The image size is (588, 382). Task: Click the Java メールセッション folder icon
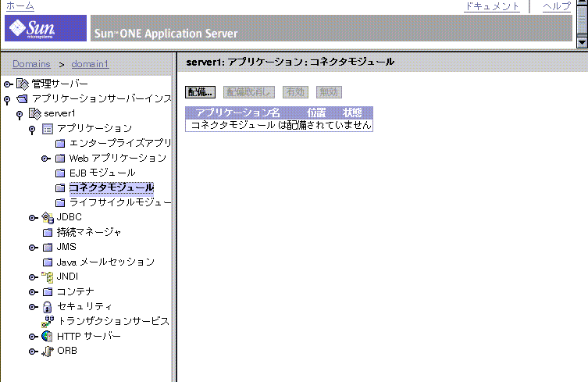pyautogui.click(x=48, y=262)
